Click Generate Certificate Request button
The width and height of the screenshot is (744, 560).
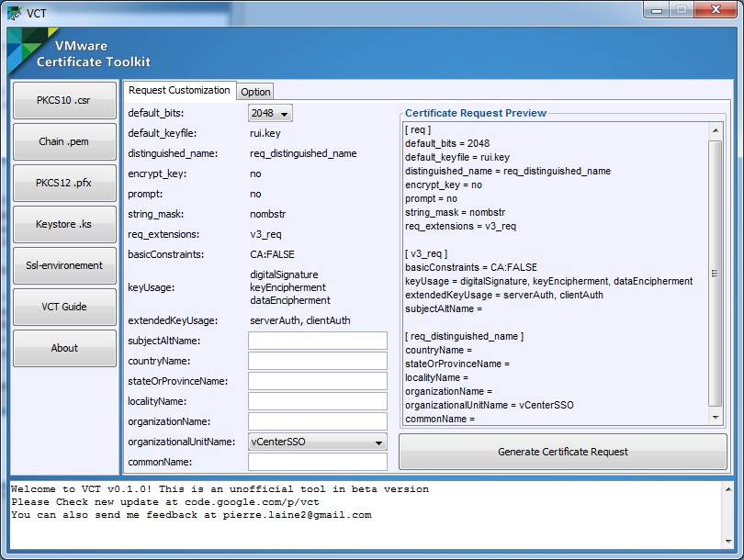pos(563,452)
